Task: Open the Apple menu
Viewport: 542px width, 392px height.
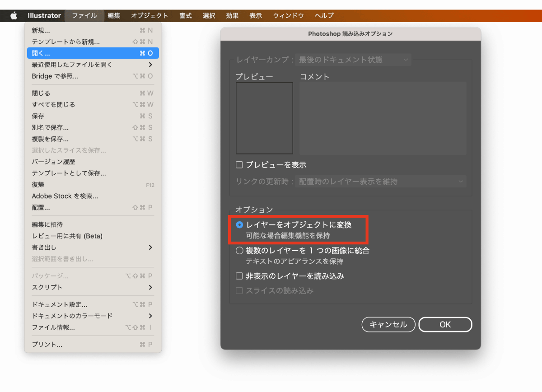Action: [x=14, y=15]
